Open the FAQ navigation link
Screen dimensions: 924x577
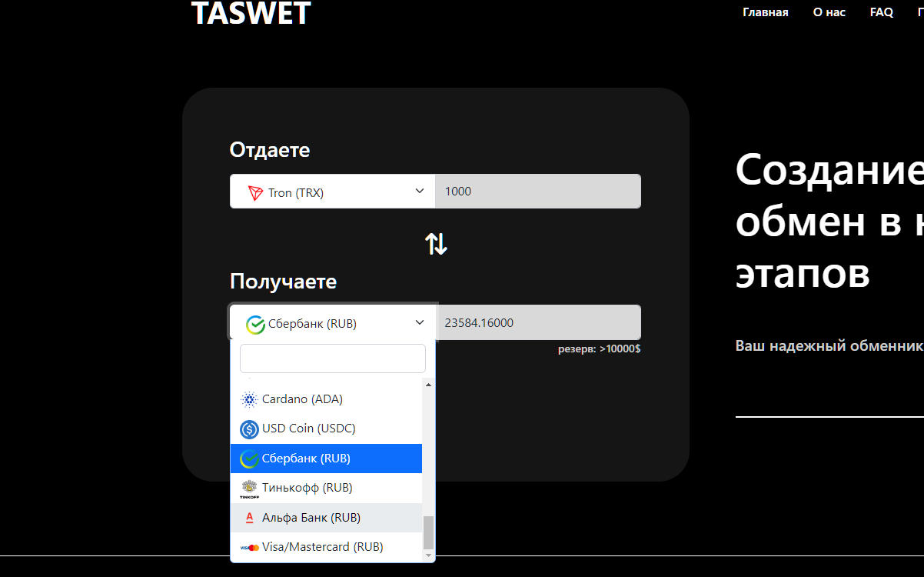(881, 12)
